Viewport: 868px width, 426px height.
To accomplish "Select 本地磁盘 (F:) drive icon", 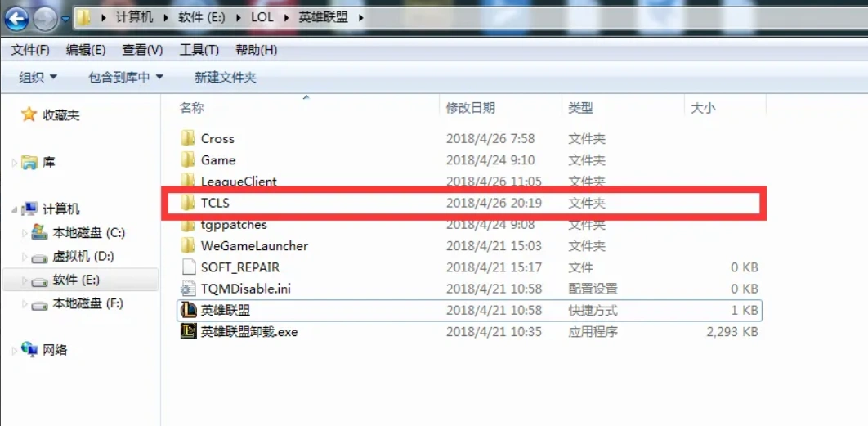I will 39,305.
